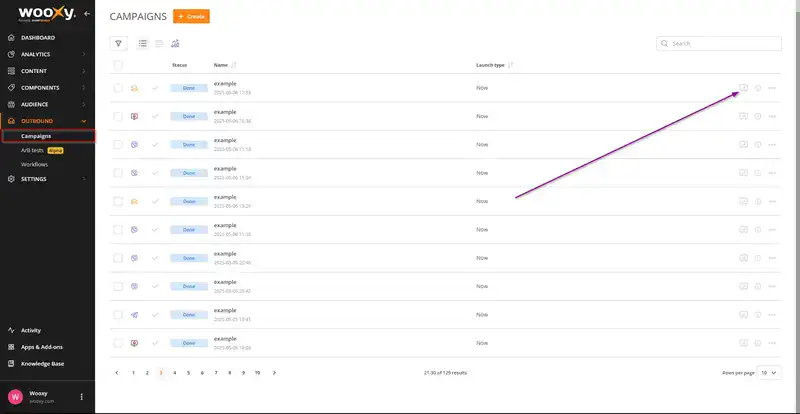Open the campaign chart view icon
This screenshot has width=800, height=414.
tap(175, 44)
